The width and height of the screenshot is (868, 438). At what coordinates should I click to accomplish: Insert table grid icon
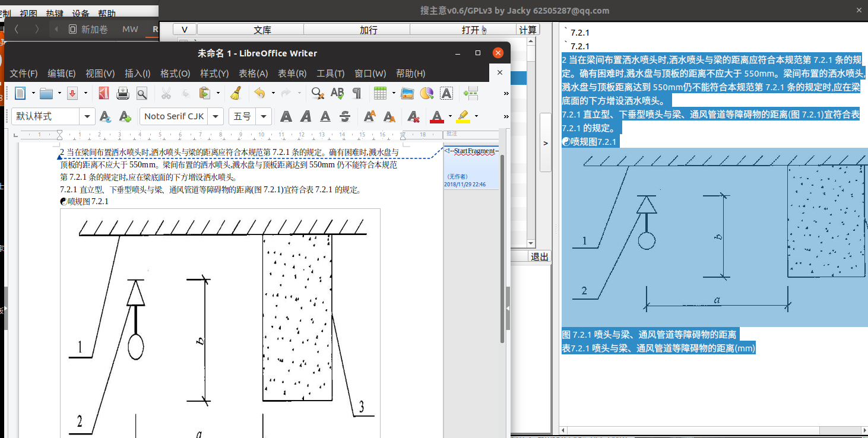click(x=381, y=93)
